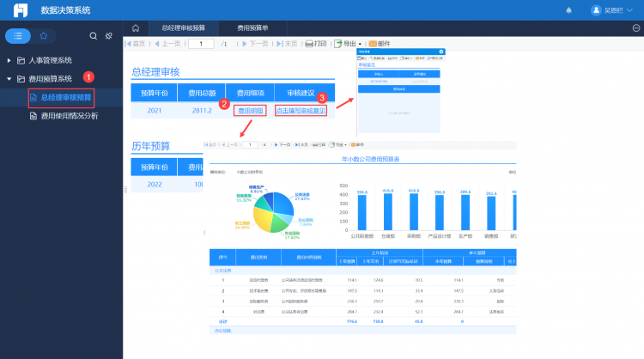Switch to the 总经理审核预算 tab
Image resolution: width=644 pixels, height=359 pixels.
pyautogui.click(x=183, y=28)
